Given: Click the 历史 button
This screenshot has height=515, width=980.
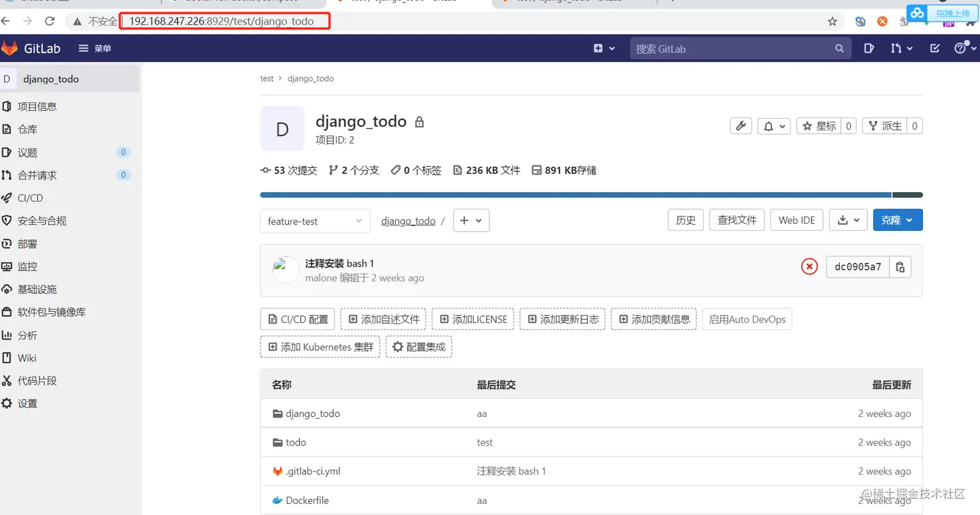Looking at the screenshot, I should pyautogui.click(x=686, y=220).
